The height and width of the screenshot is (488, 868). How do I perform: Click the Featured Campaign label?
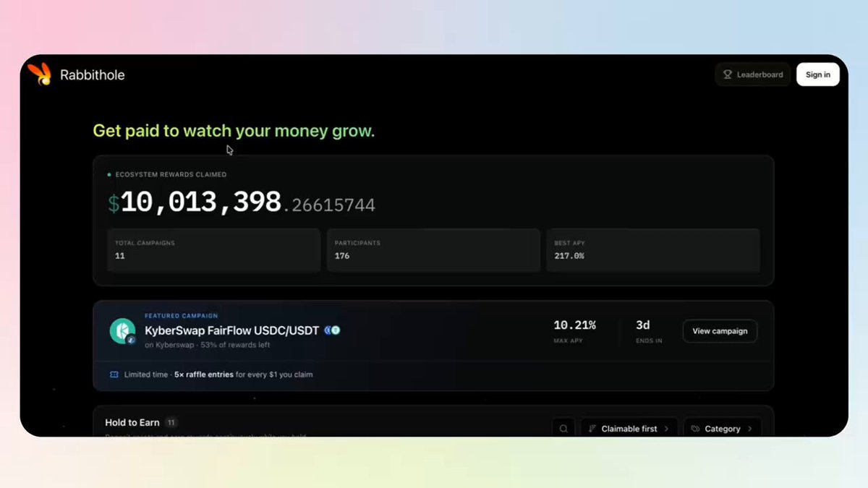click(x=182, y=316)
